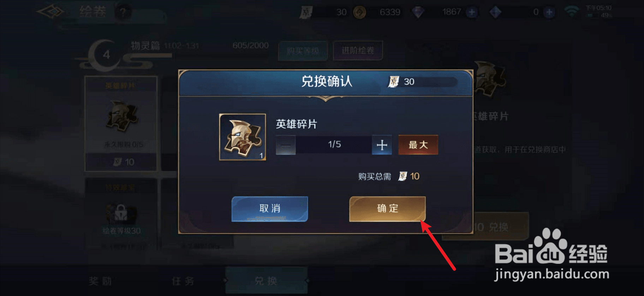Set quantity to maximum with 最大
Viewport: 644px width, 296px height.
coord(418,145)
